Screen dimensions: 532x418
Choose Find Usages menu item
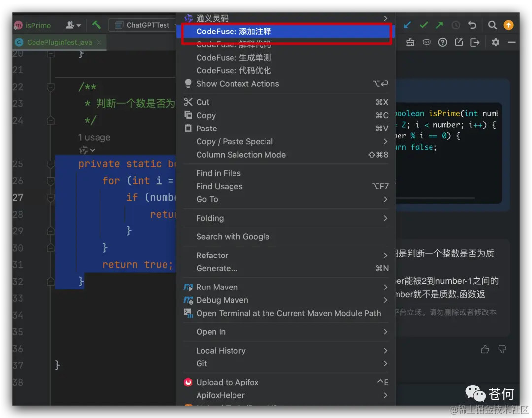tap(285, 186)
